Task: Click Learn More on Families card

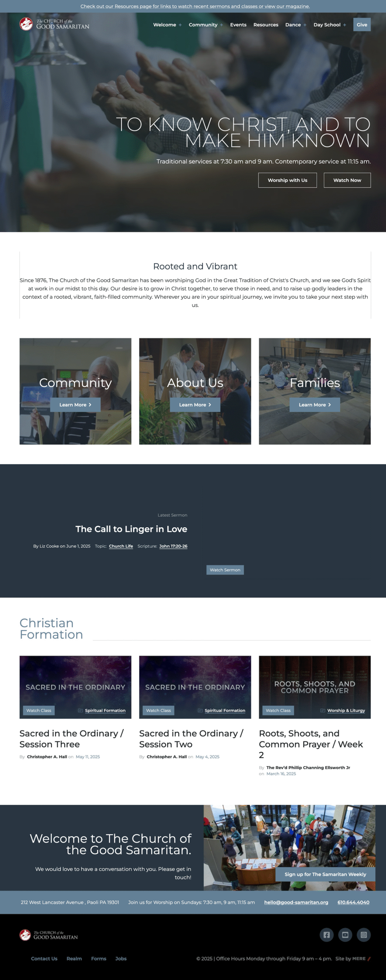Action: pos(314,405)
